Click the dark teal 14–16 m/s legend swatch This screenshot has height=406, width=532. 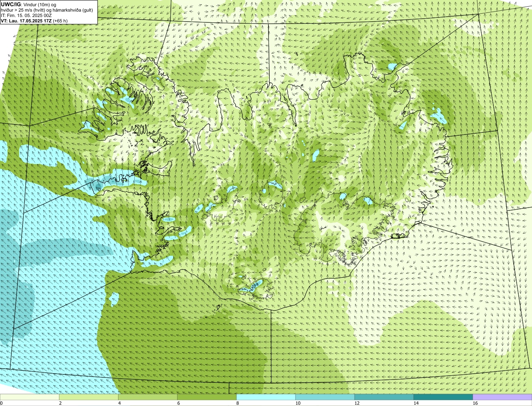click(443, 397)
